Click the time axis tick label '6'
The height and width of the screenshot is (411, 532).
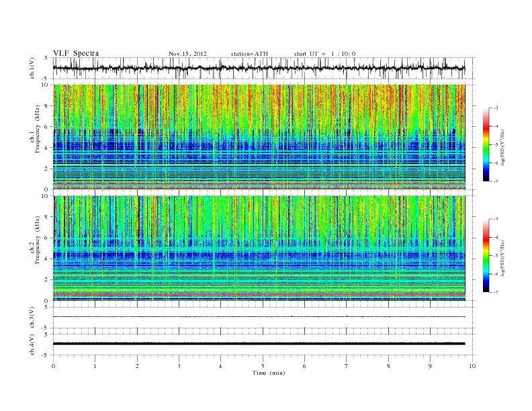pyautogui.click(x=305, y=366)
